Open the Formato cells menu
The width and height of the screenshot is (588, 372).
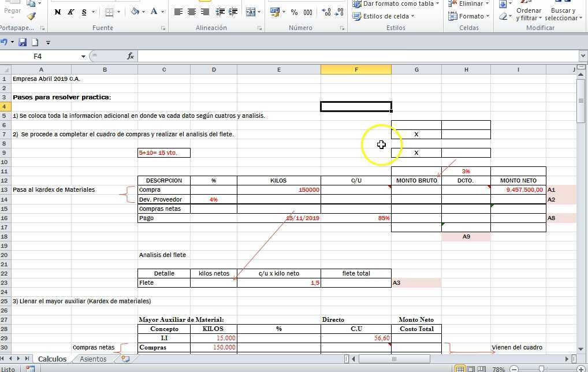click(x=469, y=17)
